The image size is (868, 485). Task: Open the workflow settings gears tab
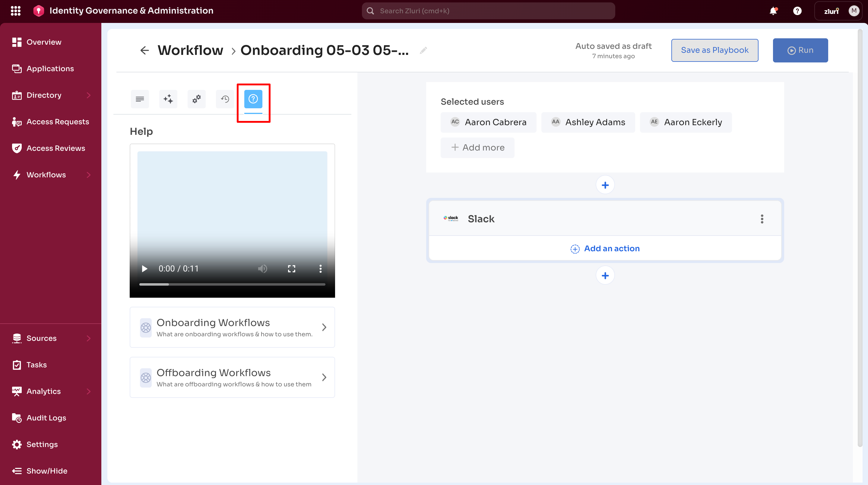pos(196,99)
